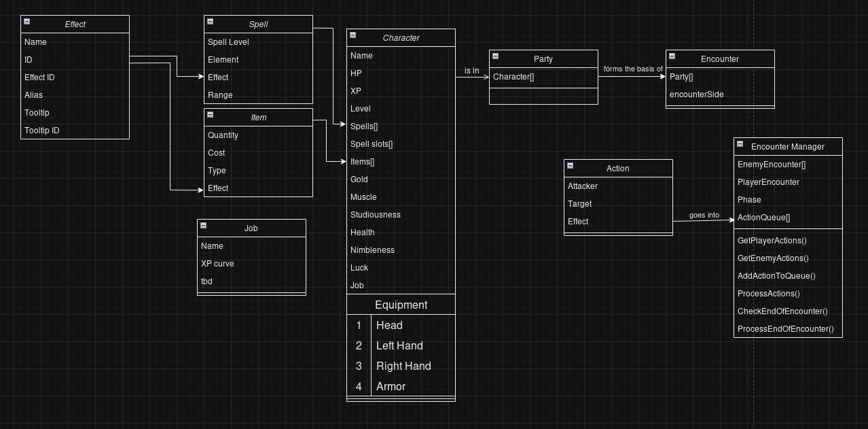This screenshot has height=429, width=868.
Task: Collapse the Spell class container
Action: pos(210,22)
